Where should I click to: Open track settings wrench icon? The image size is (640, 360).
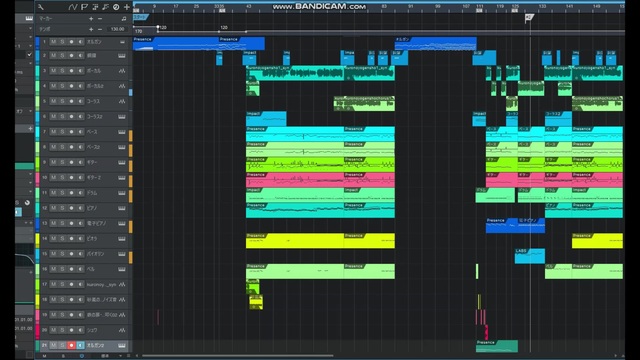[x=41, y=7]
